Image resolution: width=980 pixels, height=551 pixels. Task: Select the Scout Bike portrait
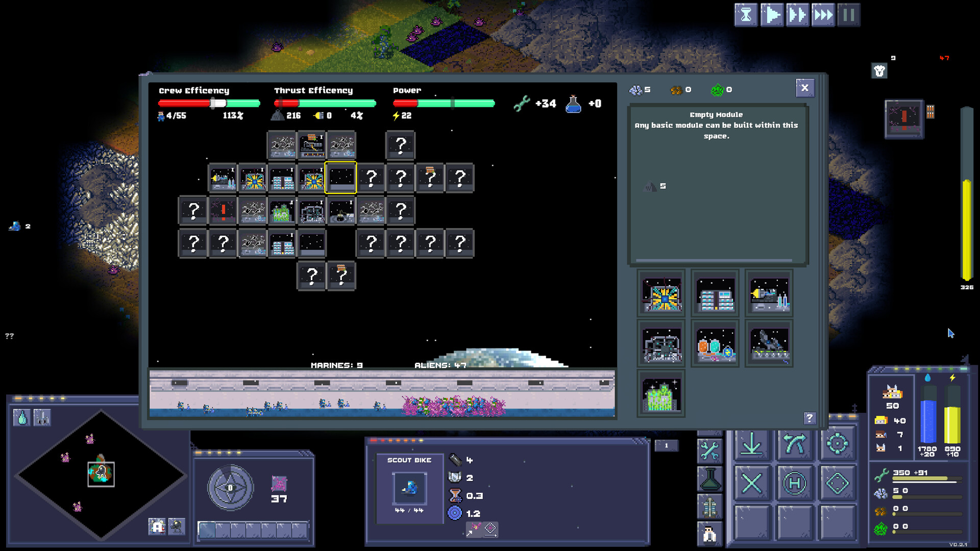408,487
